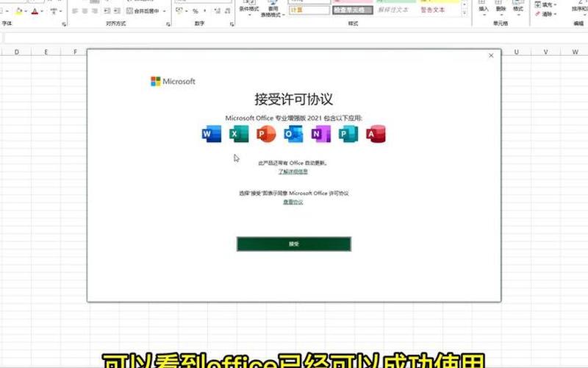
Task: Click the Word app icon in dialog
Action: tap(212, 134)
